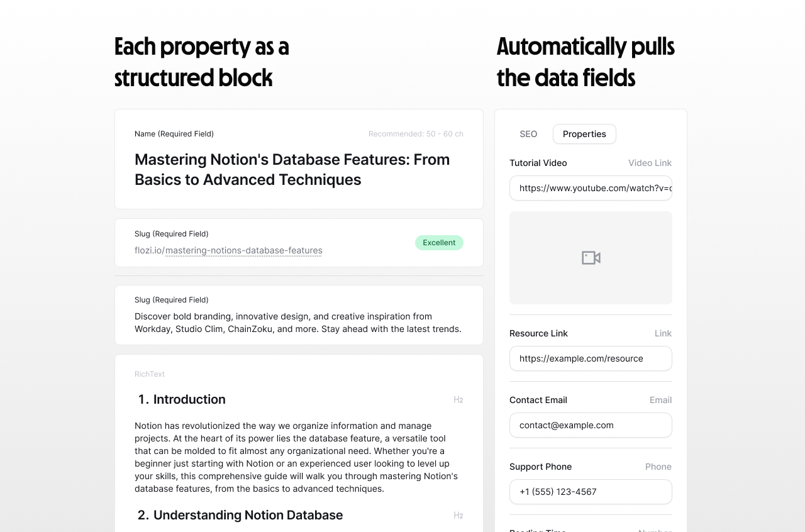Click the video camera placeholder icon
The image size is (805, 532).
591,258
